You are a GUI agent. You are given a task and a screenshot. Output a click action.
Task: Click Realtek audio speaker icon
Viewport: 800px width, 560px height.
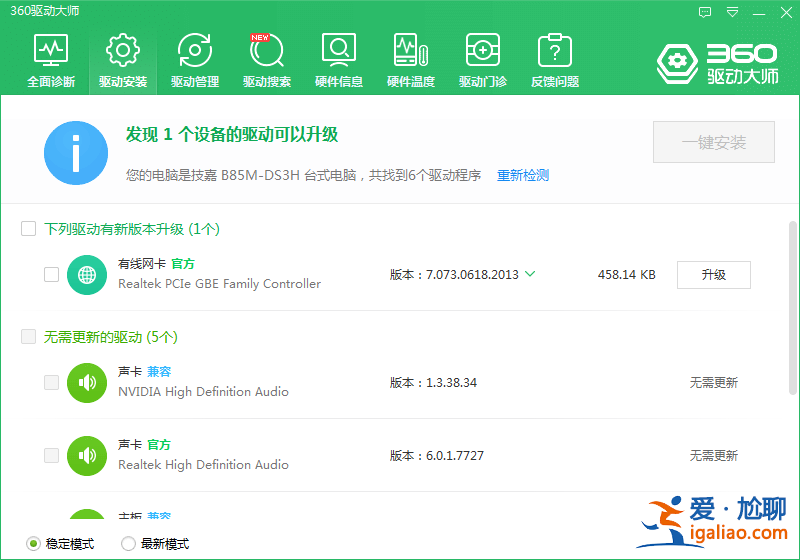coord(87,456)
